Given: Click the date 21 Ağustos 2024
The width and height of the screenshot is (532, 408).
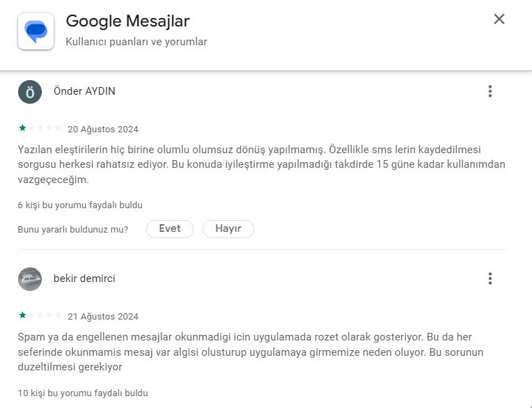Looking at the screenshot, I should pos(103,316).
